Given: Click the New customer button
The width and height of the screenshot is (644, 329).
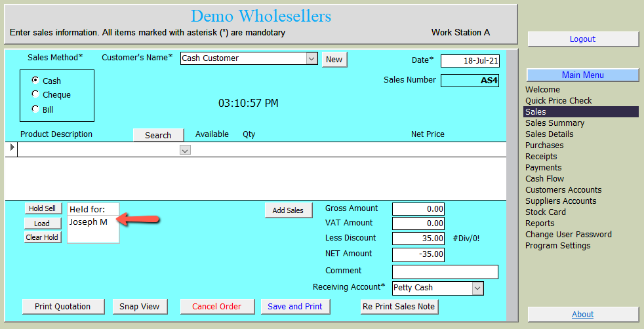Looking at the screenshot, I should [x=334, y=59].
